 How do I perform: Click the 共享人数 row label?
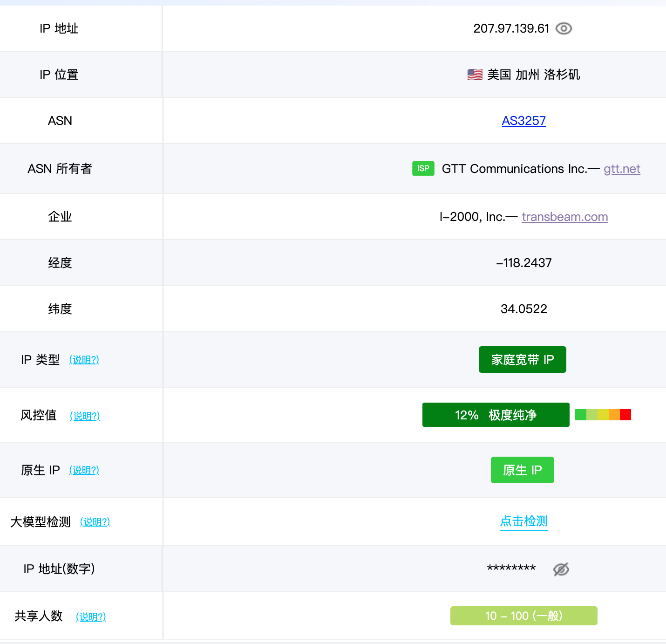(x=39, y=616)
